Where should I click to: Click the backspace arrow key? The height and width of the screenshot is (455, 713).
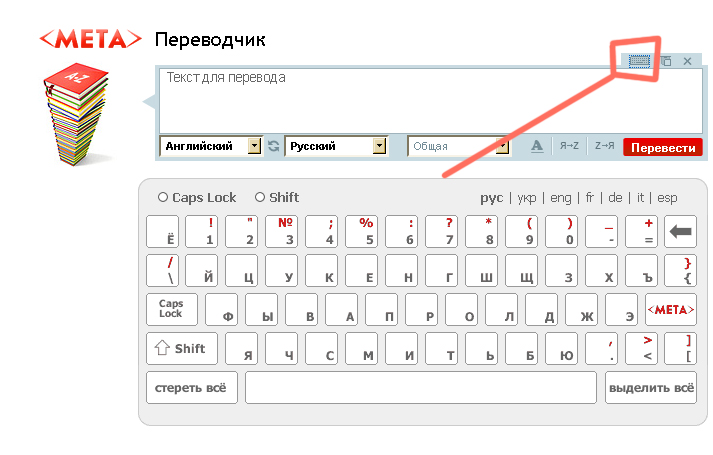coord(680,231)
